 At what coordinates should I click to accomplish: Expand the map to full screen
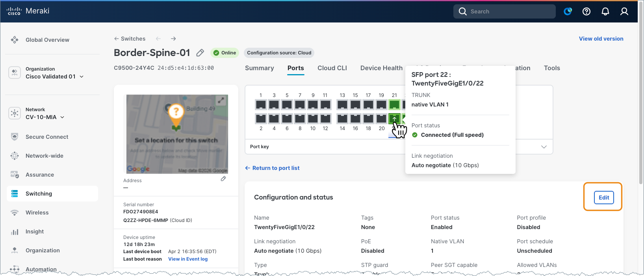point(222,101)
